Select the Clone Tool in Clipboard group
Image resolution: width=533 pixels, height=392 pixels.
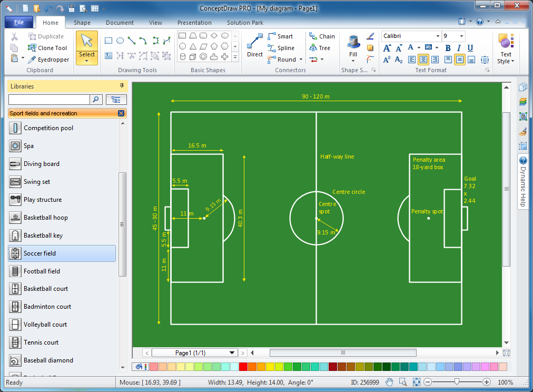coord(47,47)
